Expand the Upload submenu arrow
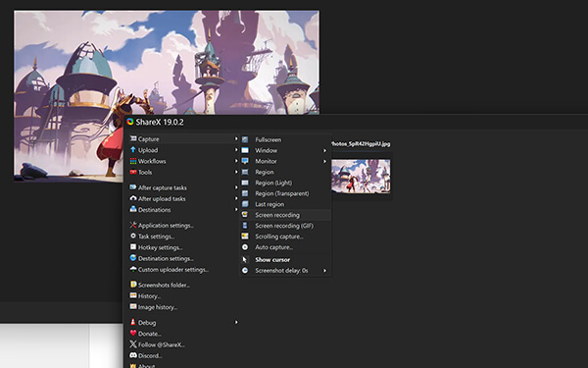The image size is (588, 368). pos(236,150)
